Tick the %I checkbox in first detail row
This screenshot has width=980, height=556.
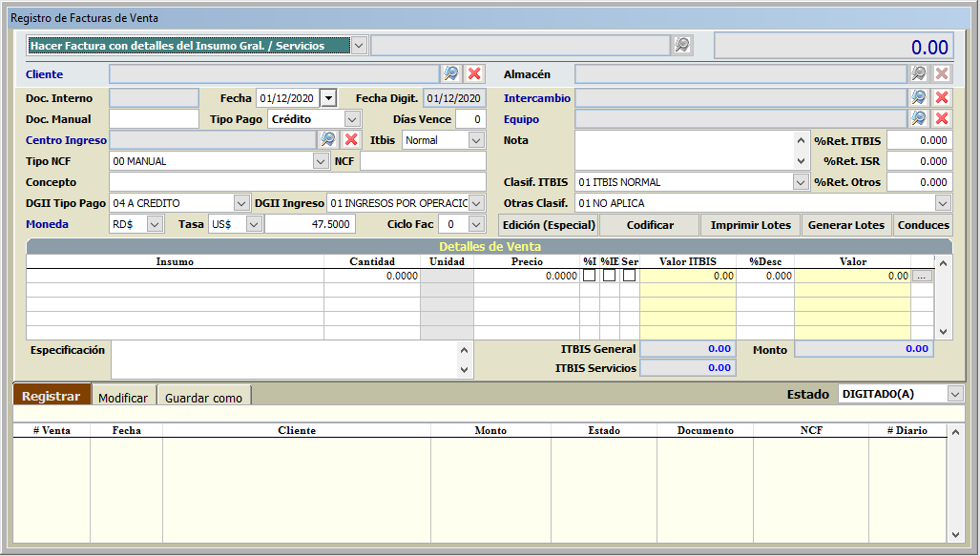(590, 276)
